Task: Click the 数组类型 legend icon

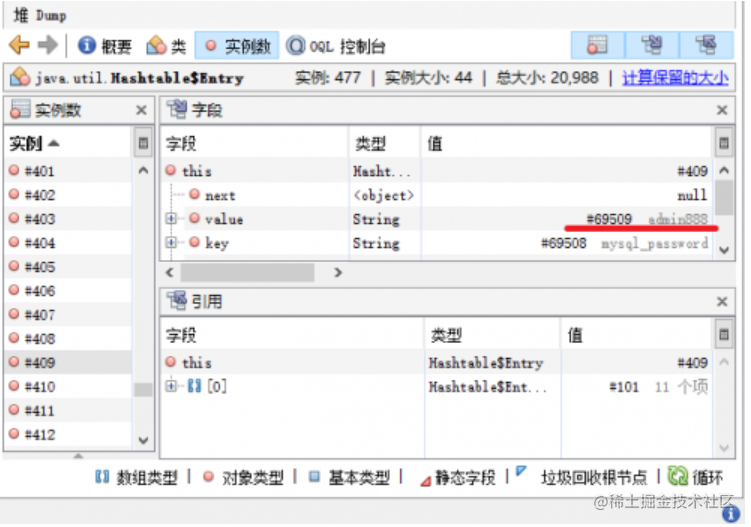Action: (102, 476)
